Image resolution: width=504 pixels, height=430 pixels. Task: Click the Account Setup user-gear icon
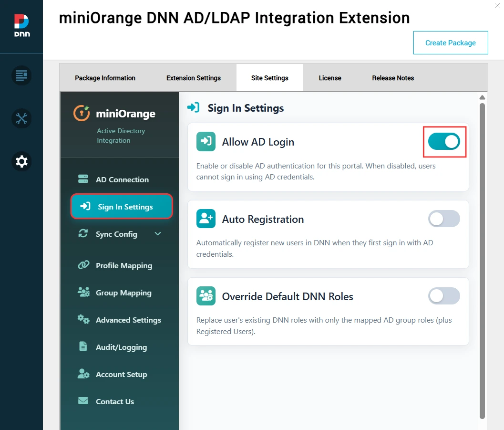click(83, 374)
